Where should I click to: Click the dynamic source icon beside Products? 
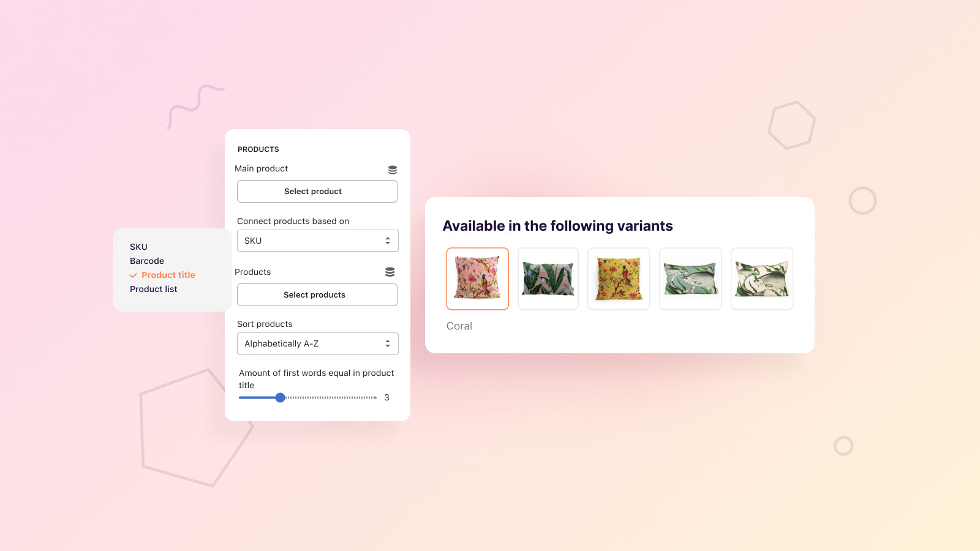coord(390,272)
